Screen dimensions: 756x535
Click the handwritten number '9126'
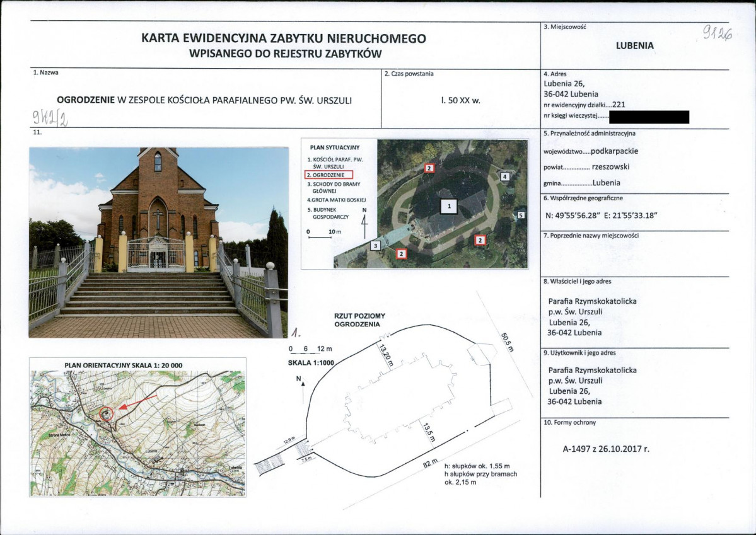717,33
